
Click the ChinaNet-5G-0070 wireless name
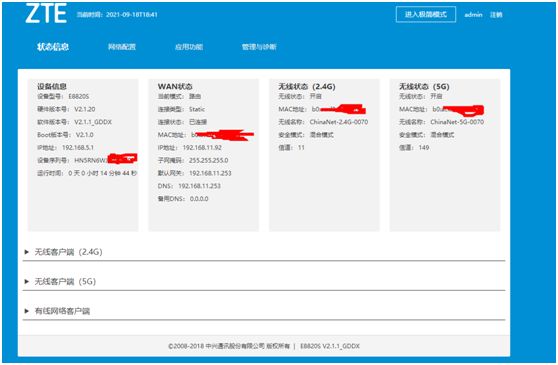(457, 122)
